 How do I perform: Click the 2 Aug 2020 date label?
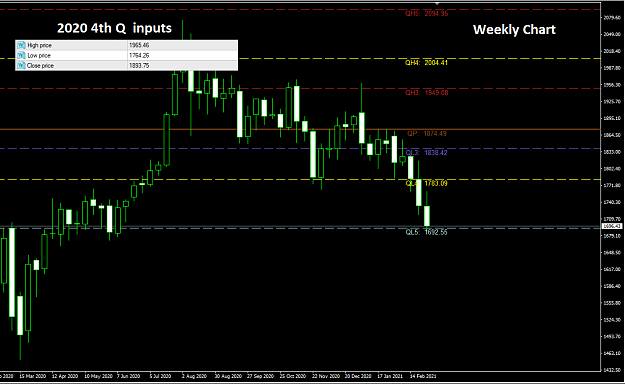tap(195, 376)
